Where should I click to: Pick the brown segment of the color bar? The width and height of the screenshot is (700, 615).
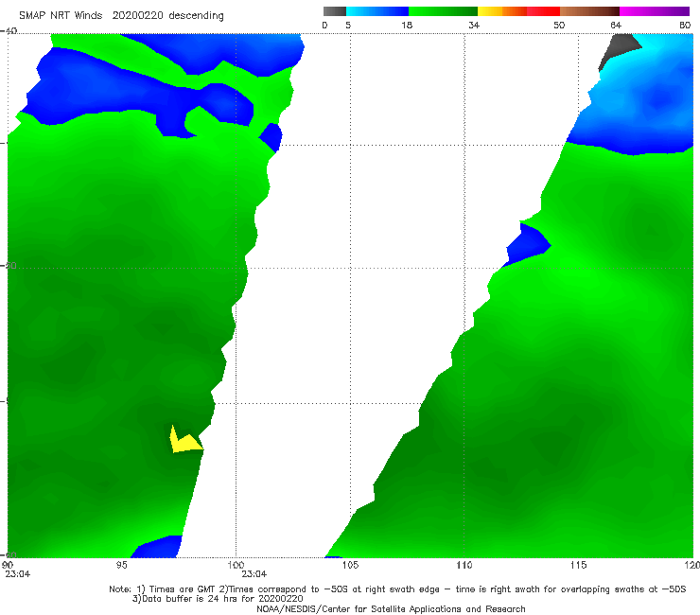tap(589, 11)
